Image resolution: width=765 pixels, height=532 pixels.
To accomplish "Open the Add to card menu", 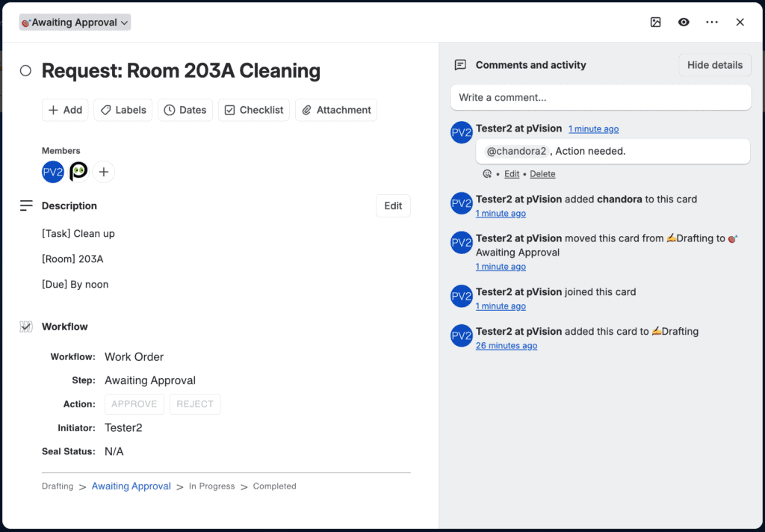I will (x=65, y=110).
